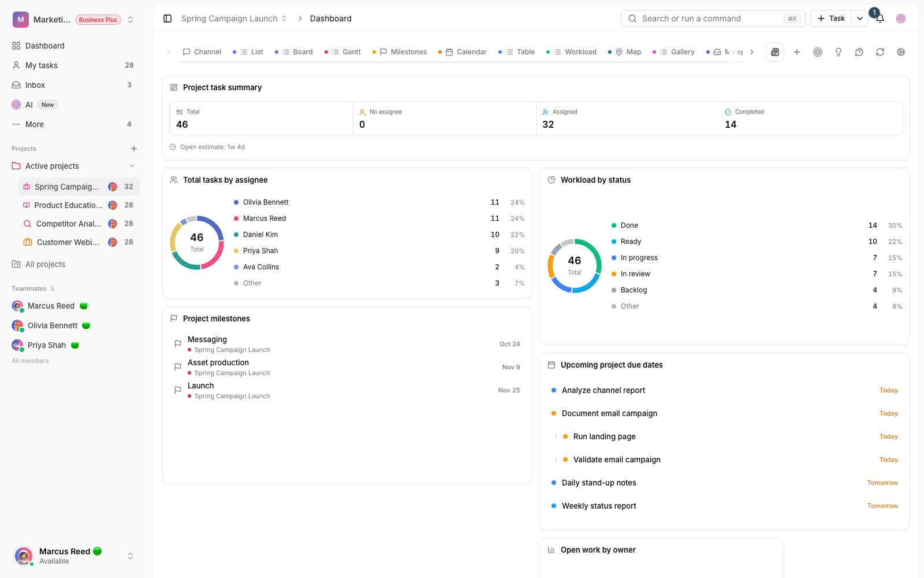This screenshot has width=924, height=578.
Task: Open the notifications bell
Action: 880,18
